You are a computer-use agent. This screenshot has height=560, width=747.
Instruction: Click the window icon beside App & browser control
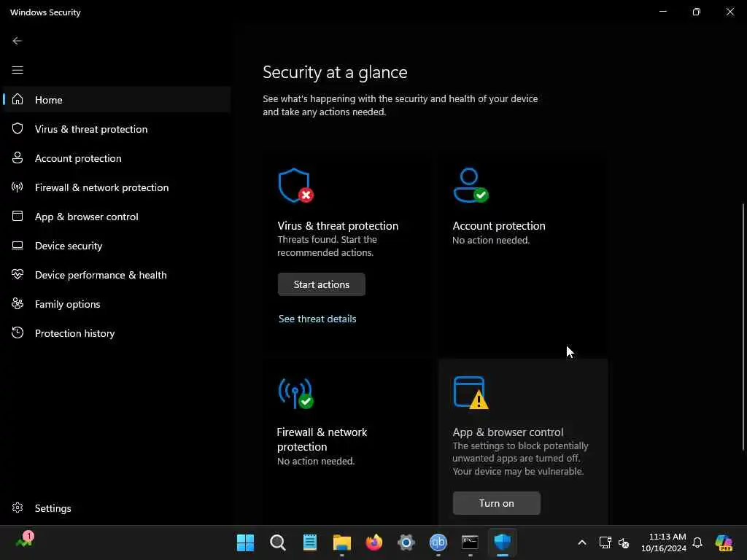(x=18, y=216)
